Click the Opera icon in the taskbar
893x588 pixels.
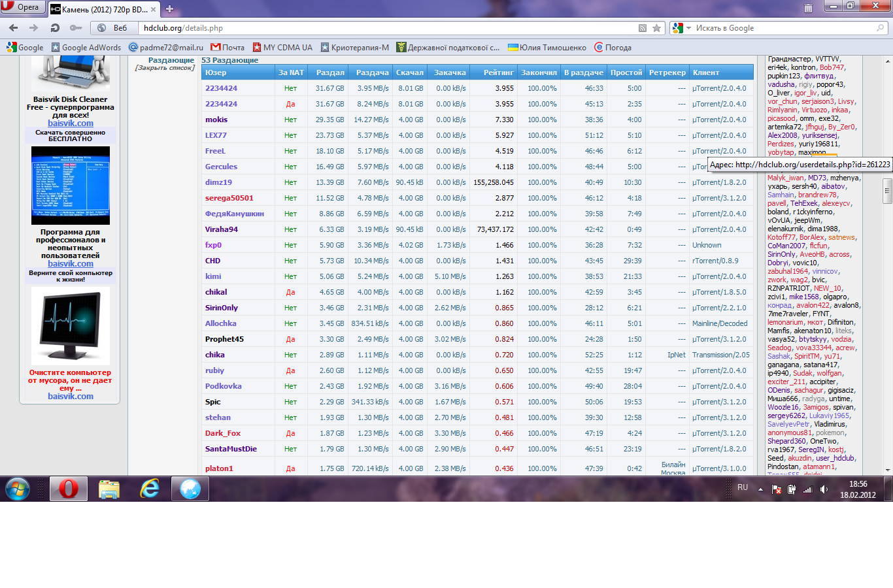click(x=69, y=489)
